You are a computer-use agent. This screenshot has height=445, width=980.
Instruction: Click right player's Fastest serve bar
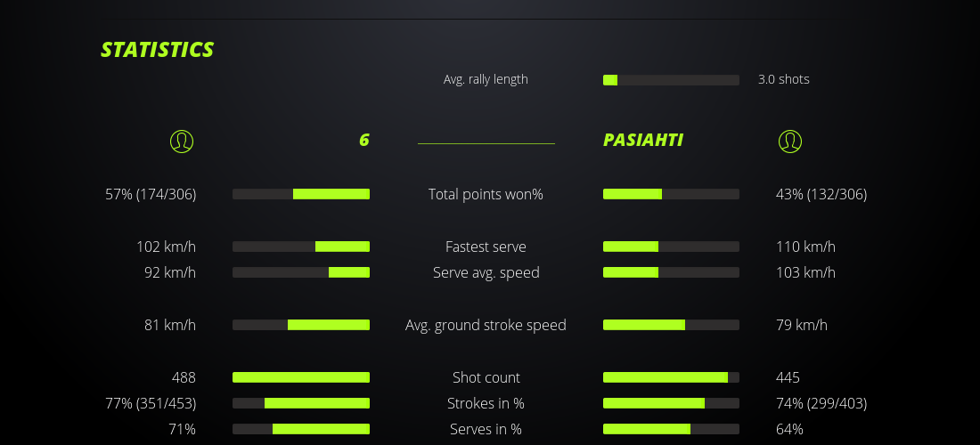click(671, 247)
